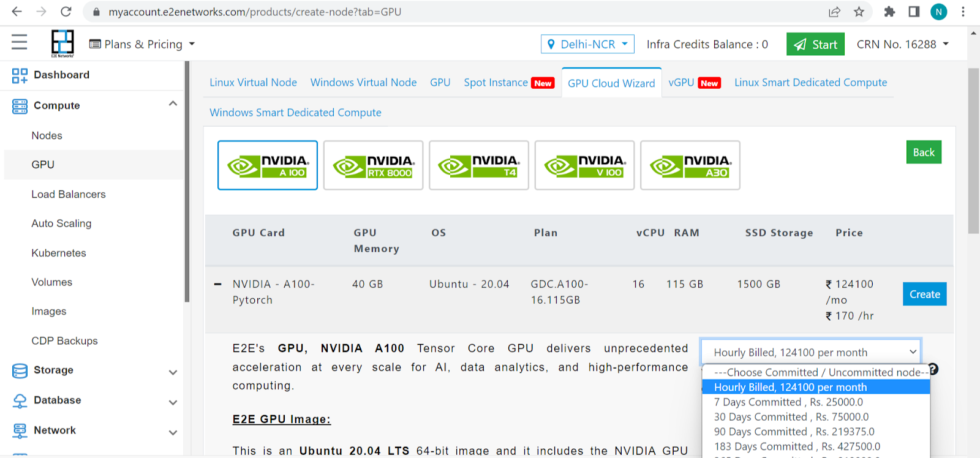Screen dimensions: 980x458
Task: Collapse the Compute sidebar section
Action: pyautogui.click(x=173, y=103)
